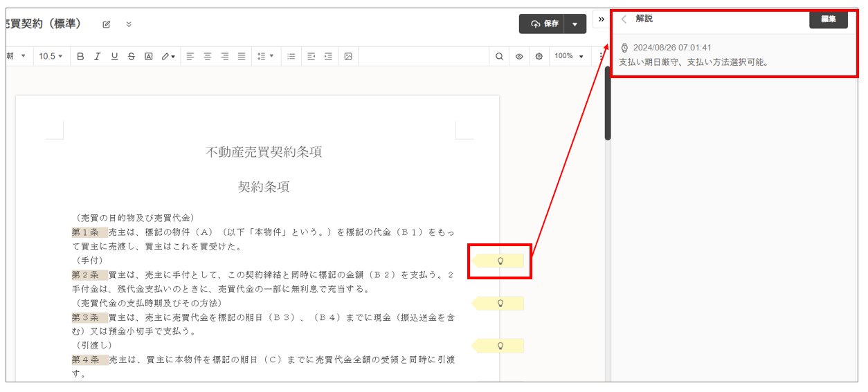The width and height of the screenshot is (868, 392).
Task: Open the search magnifier tool
Action: pyautogui.click(x=499, y=57)
